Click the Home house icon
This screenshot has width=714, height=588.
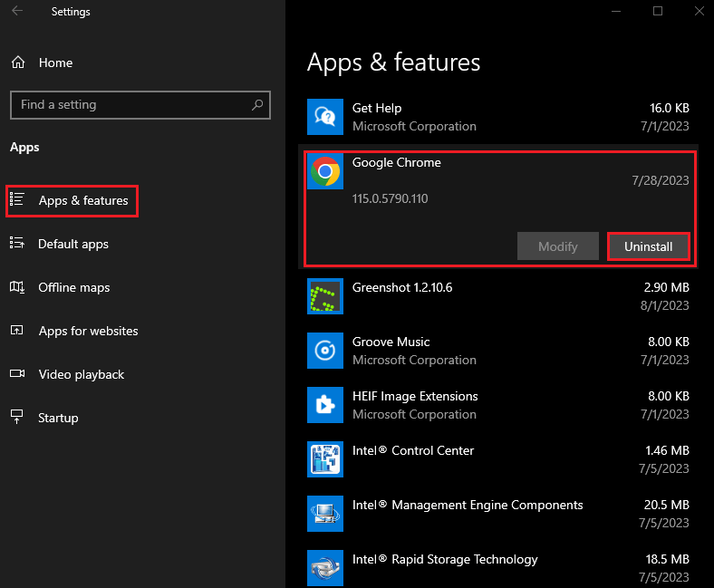18,63
